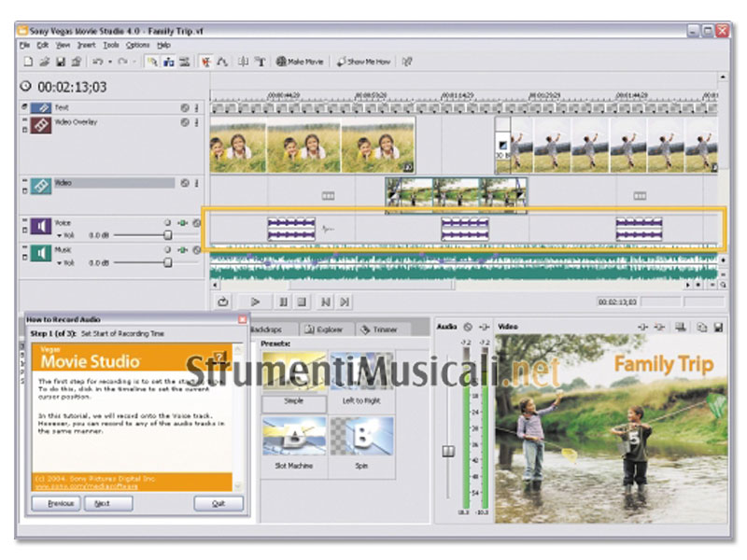
Task: Switch to the Explorer tab
Action: [328, 329]
